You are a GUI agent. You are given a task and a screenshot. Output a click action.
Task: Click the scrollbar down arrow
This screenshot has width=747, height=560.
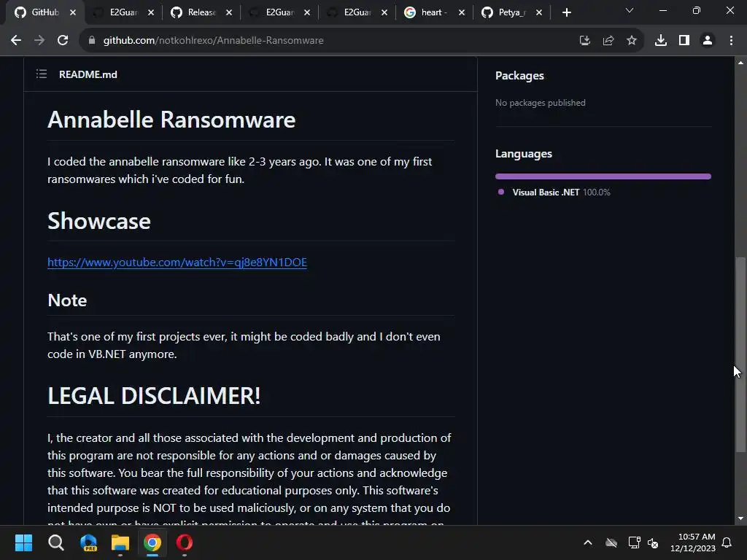[x=740, y=518]
